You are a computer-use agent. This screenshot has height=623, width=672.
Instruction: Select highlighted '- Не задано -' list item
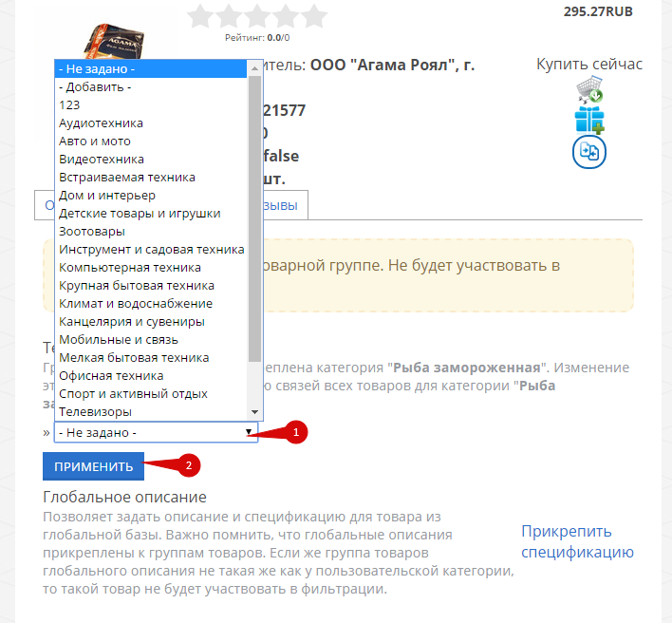coord(151,68)
